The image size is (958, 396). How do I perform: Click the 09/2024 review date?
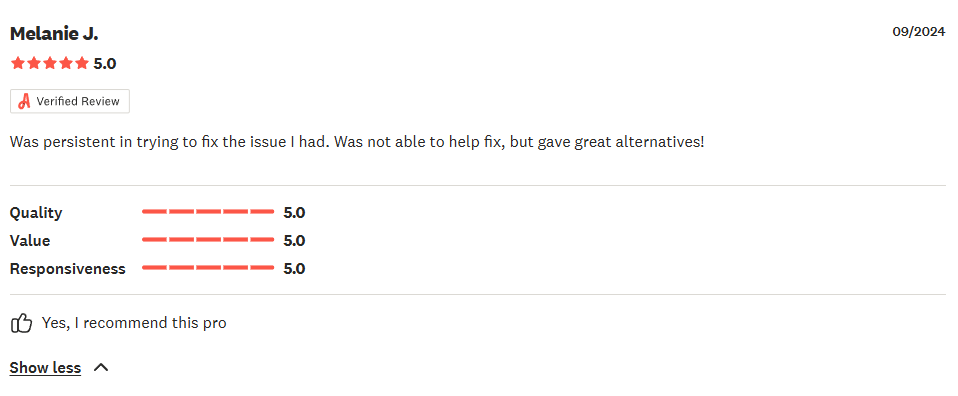(x=919, y=32)
